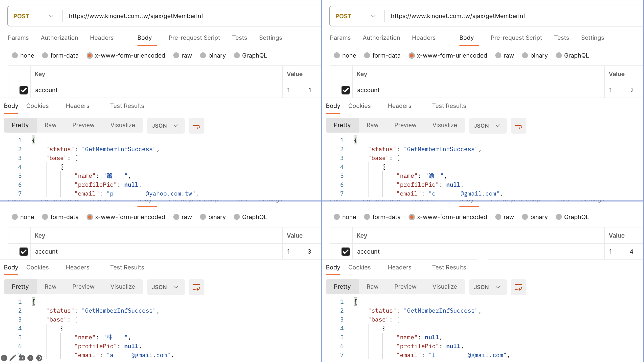
Task: Switch to Test Results tab in top-right response
Action: [449, 106]
